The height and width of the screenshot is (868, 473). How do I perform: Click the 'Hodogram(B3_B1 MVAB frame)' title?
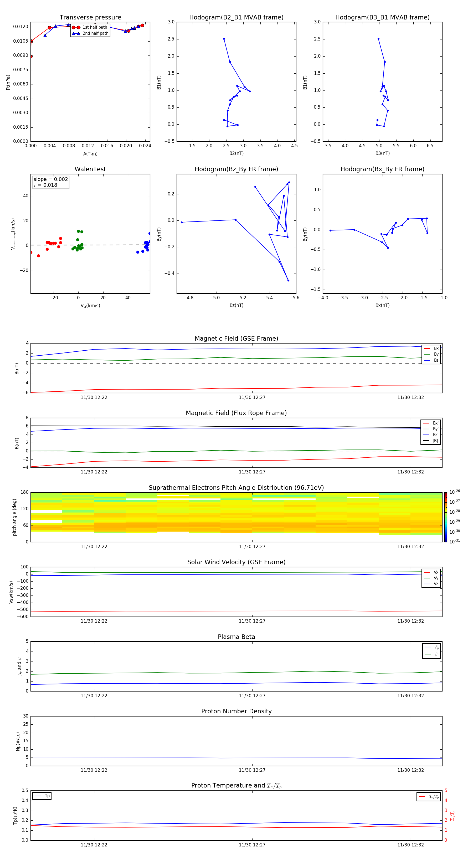(x=382, y=18)
